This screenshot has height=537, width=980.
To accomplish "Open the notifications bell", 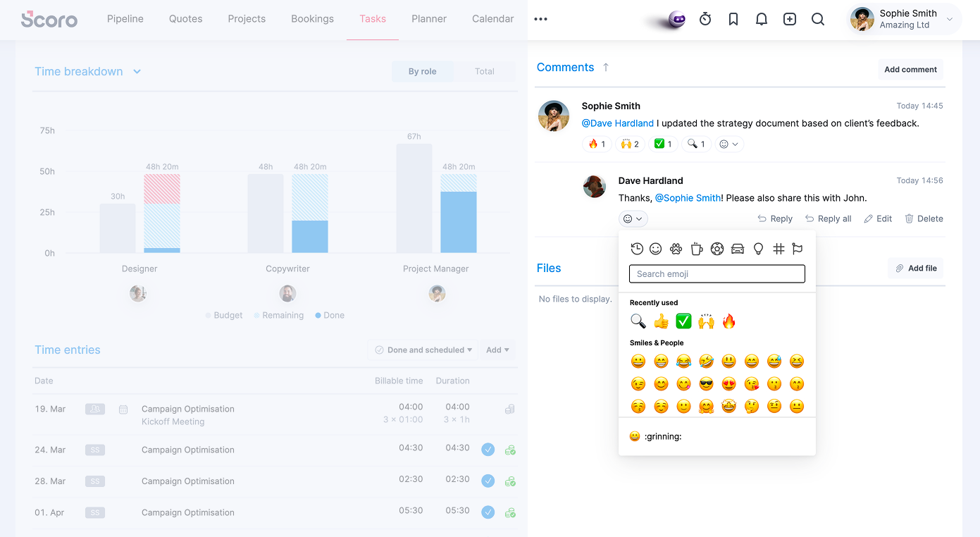I will pyautogui.click(x=762, y=20).
